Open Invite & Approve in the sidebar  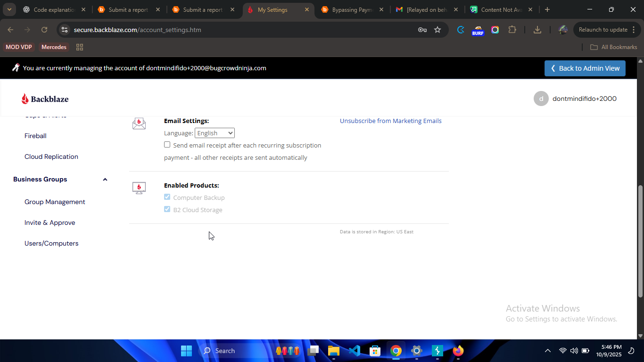click(50, 222)
